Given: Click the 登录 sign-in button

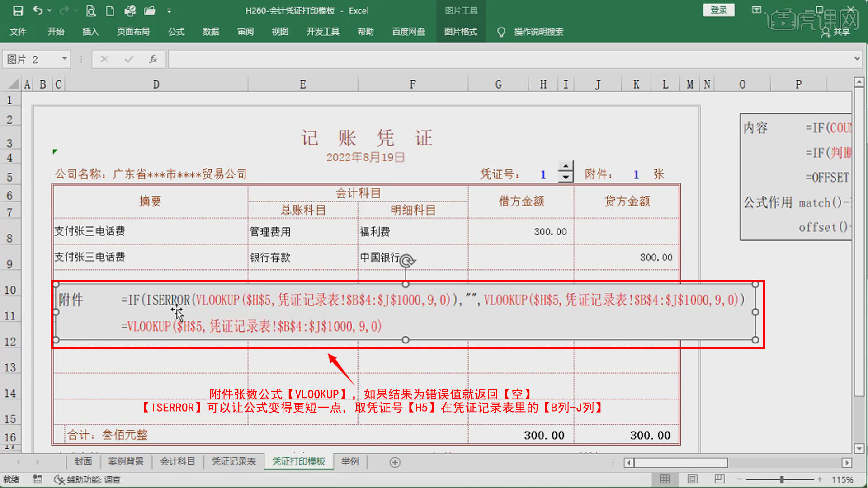Looking at the screenshot, I should point(718,10).
